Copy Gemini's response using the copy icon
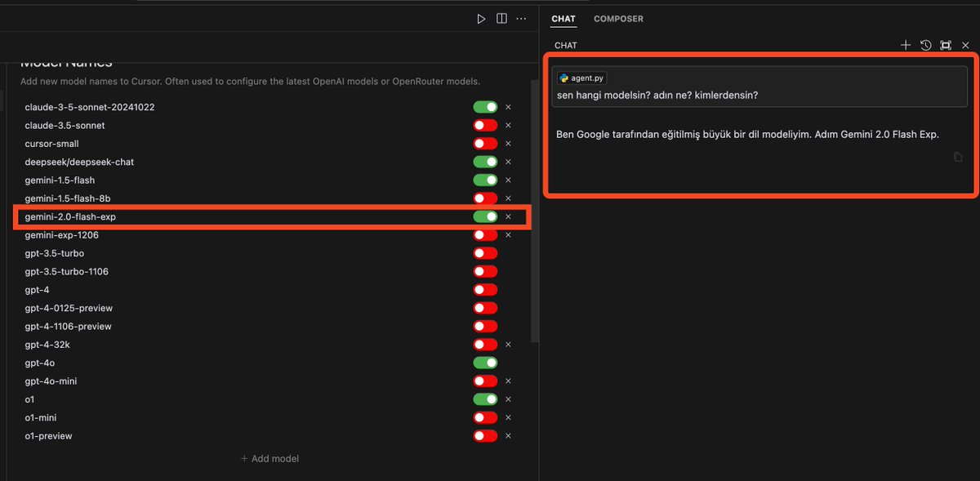The image size is (980, 481). pos(957,157)
